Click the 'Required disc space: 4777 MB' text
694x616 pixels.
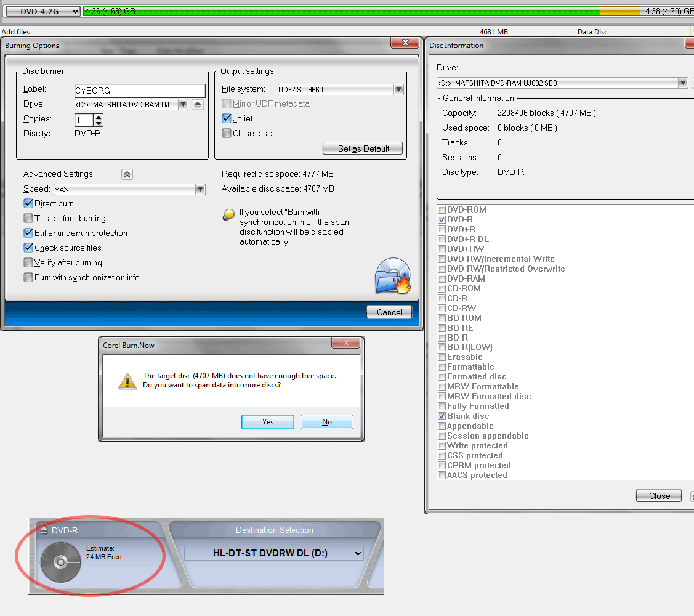point(278,174)
